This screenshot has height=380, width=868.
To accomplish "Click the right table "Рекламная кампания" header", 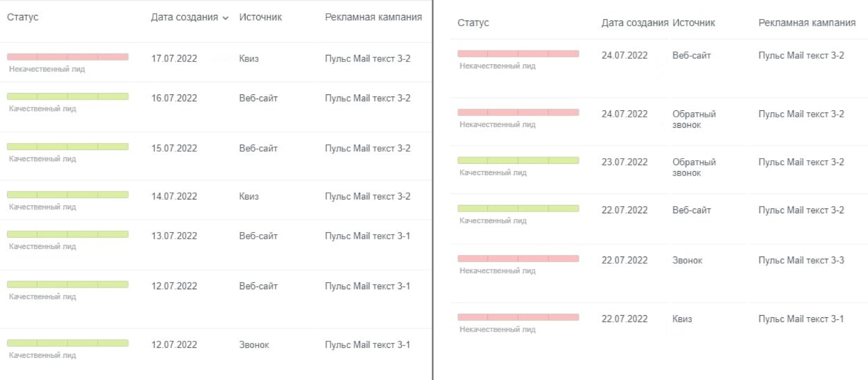I will coord(807,23).
